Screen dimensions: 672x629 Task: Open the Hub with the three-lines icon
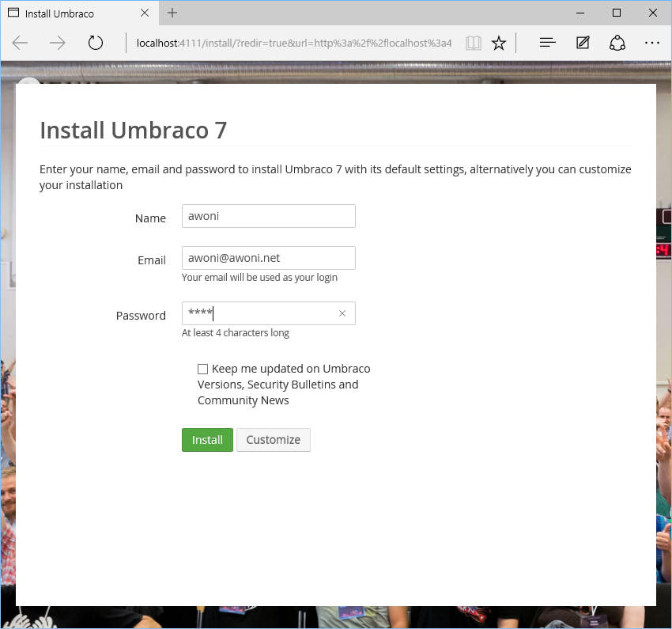547,43
